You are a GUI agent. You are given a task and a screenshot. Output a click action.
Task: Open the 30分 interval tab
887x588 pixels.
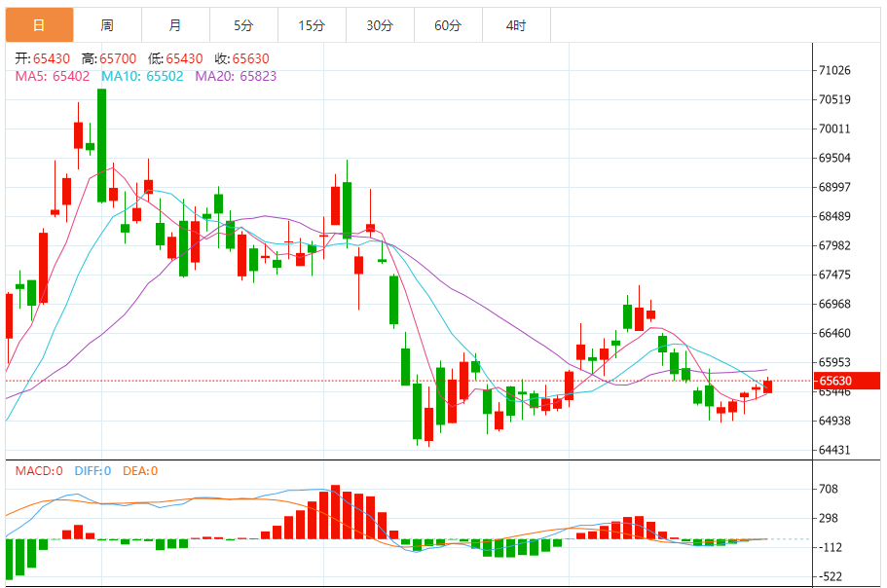click(x=380, y=25)
